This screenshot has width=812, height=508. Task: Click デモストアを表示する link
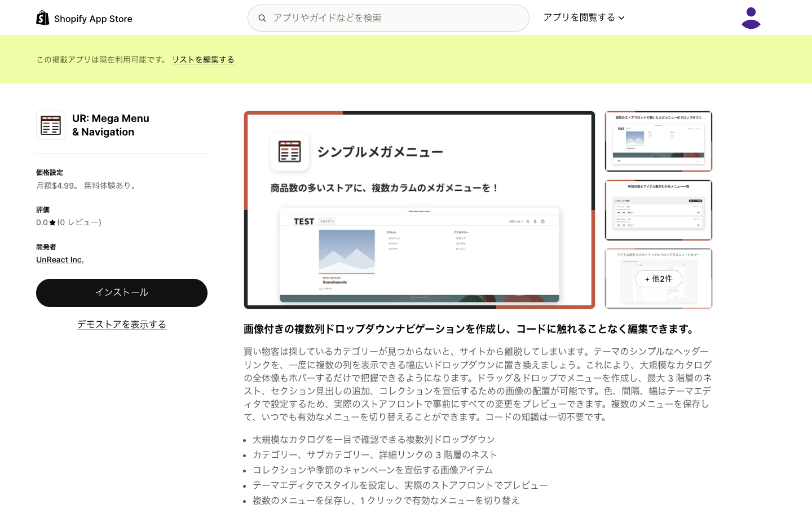(122, 324)
